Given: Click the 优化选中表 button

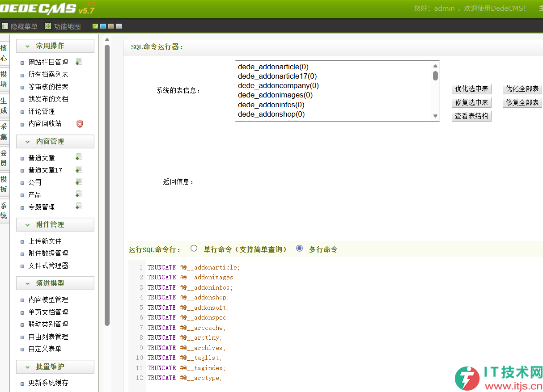Looking at the screenshot, I should pyautogui.click(x=471, y=89).
